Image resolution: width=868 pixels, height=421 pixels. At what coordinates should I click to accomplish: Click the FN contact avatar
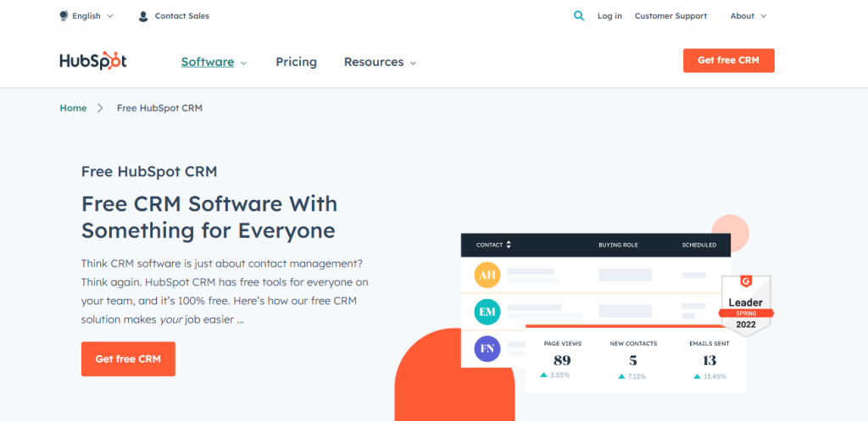pyautogui.click(x=487, y=349)
